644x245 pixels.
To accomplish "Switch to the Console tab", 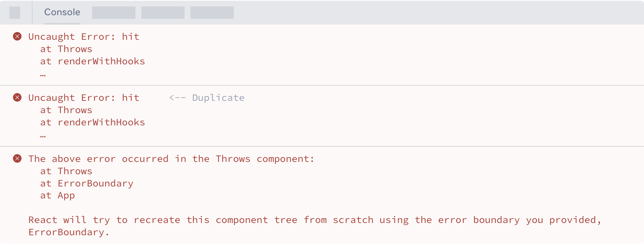I will [x=62, y=12].
